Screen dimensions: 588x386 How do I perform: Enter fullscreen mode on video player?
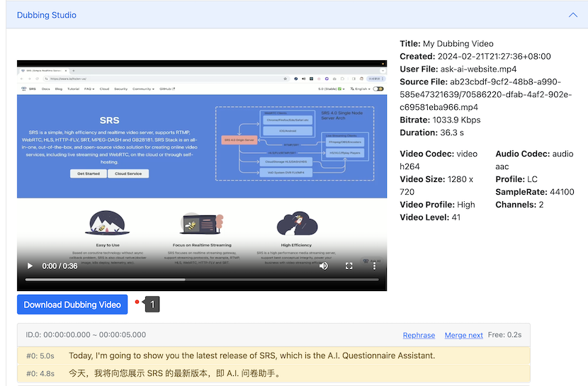[x=349, y=266]
